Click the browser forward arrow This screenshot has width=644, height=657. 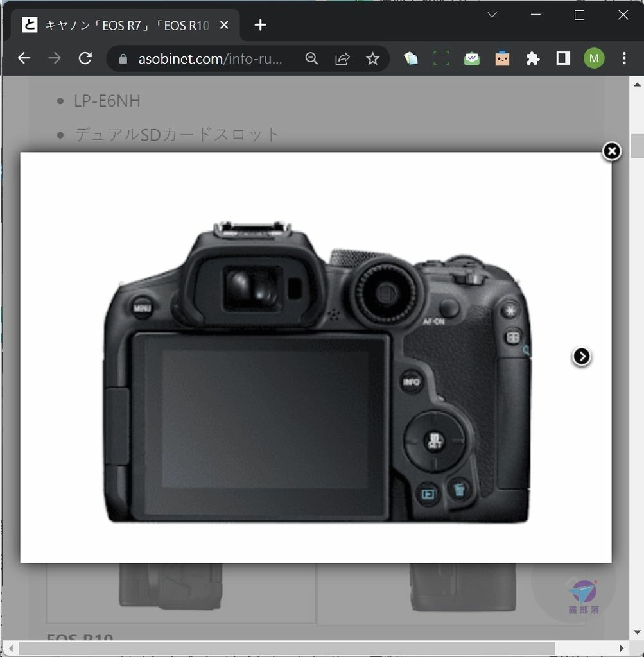coord(55,58)
